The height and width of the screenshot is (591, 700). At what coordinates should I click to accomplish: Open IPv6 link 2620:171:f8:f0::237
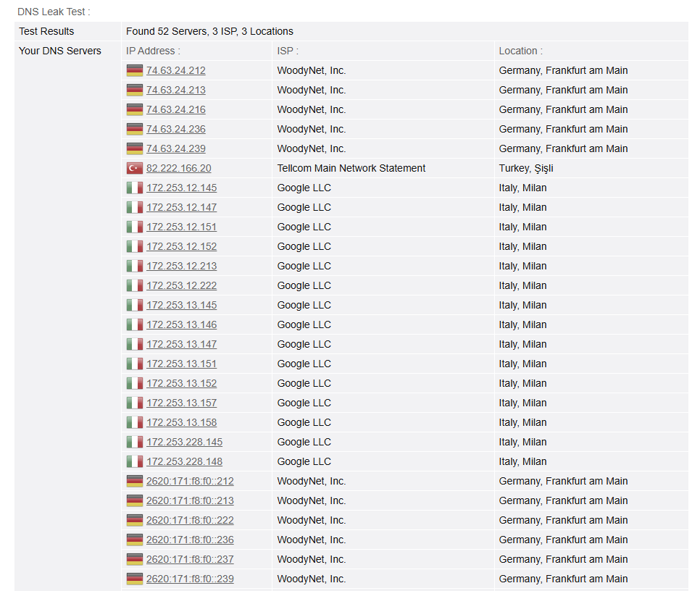point(190,560)
